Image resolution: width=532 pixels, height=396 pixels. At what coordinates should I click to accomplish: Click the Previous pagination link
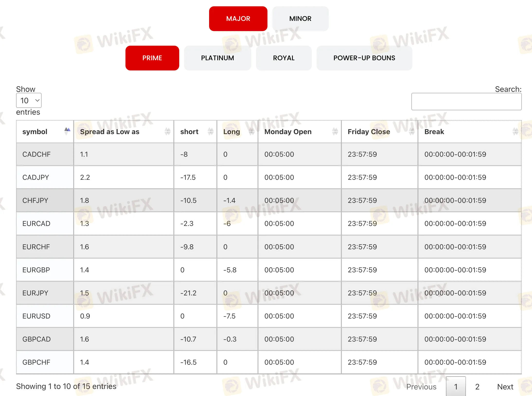(x=421, y=387)
